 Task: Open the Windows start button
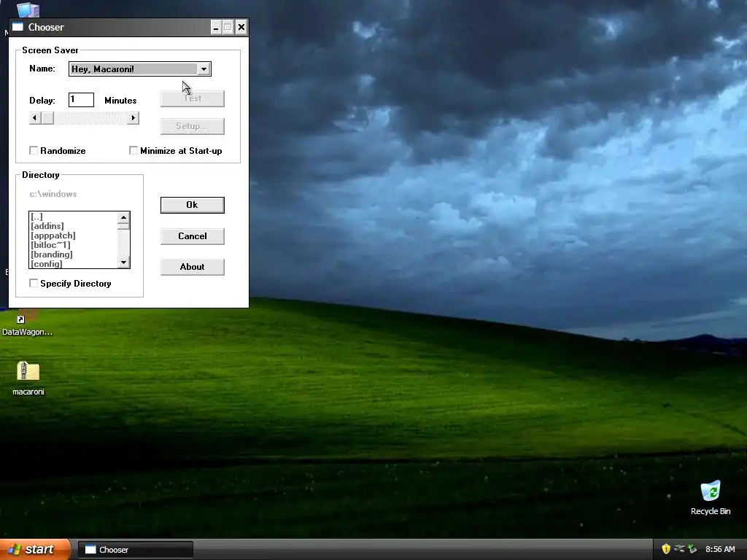35,549
